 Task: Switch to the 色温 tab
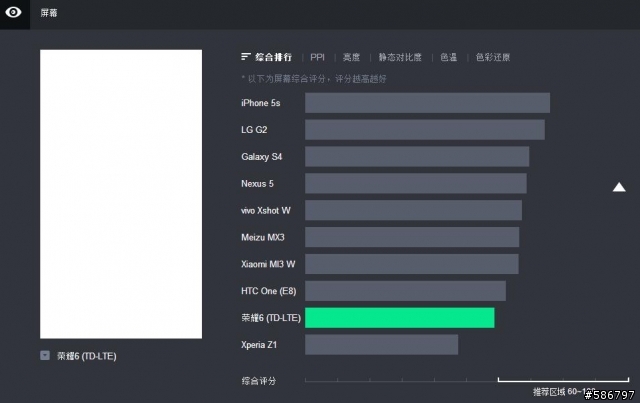(x=449, y=57)
